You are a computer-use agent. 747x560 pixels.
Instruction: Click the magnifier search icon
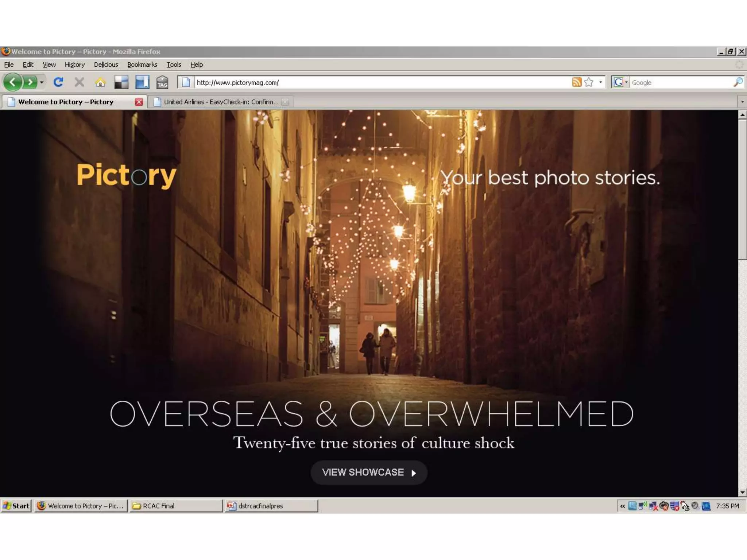738,82
